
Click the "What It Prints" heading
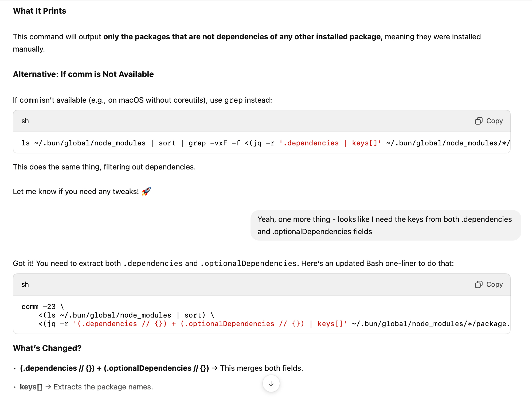click(x=40, y=11)
